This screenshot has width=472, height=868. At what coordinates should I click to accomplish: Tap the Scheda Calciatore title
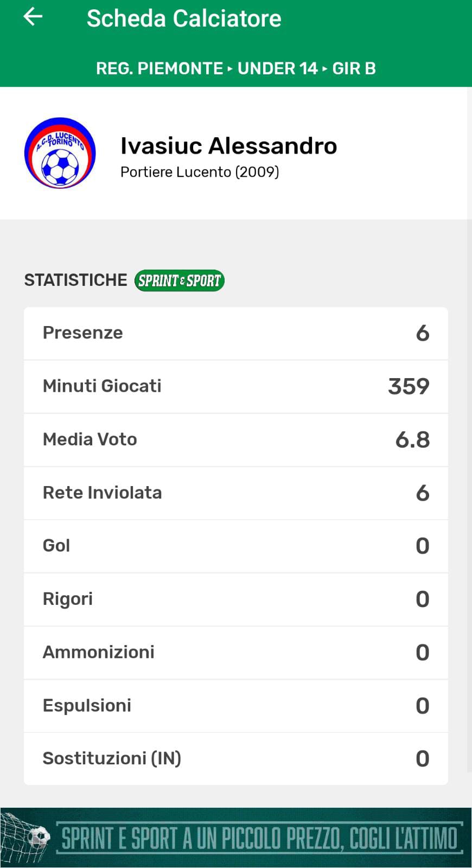(x=184, y=18)
